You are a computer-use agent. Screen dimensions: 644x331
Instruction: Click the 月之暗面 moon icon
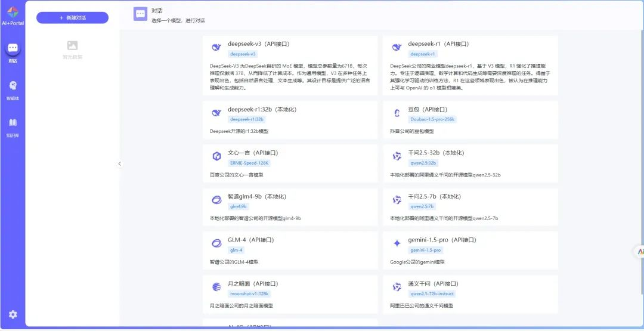pyautogui.click(x=216, y=287)
